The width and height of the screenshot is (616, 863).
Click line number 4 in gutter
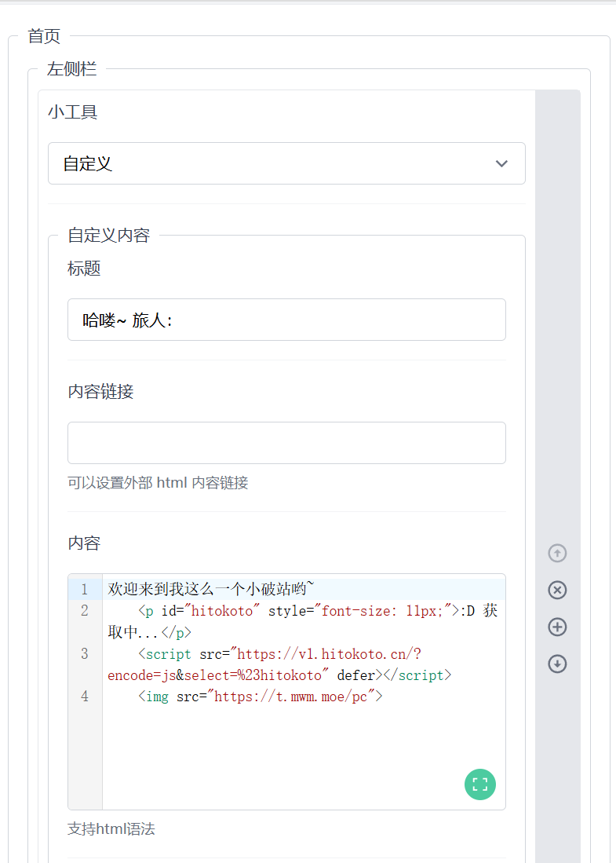click(x=85, y=697)
